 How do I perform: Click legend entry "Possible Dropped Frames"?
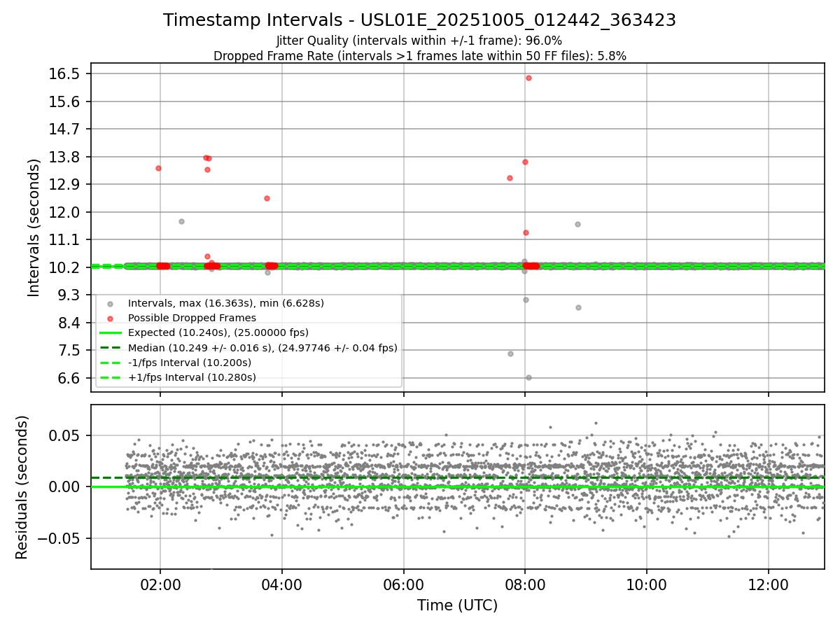pos(192,318)
